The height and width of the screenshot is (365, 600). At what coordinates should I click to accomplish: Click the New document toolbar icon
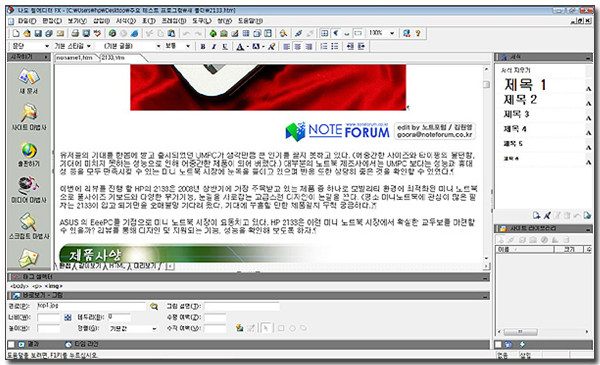pyautogui.click(x=16, y=33)
